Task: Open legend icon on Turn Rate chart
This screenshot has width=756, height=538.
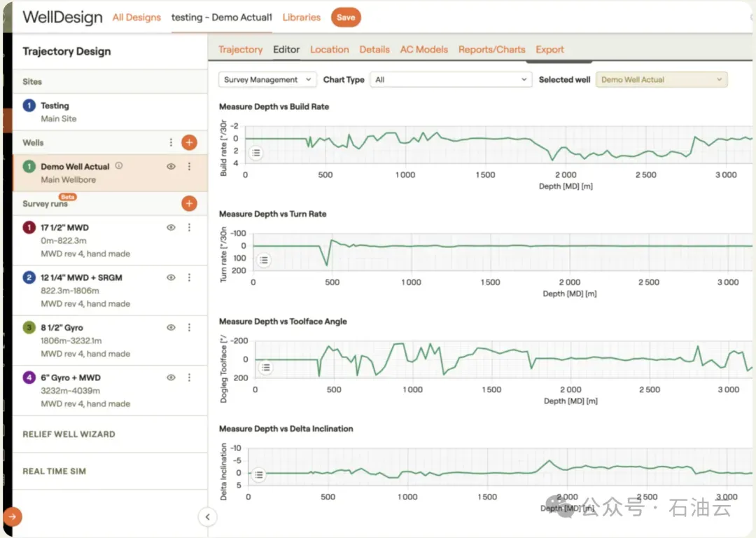Action: coord(264,260)
